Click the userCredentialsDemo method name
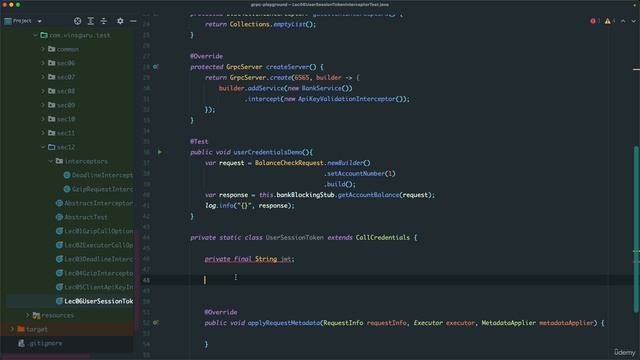This screenshot has height=360, width=640. pos(268,152)
